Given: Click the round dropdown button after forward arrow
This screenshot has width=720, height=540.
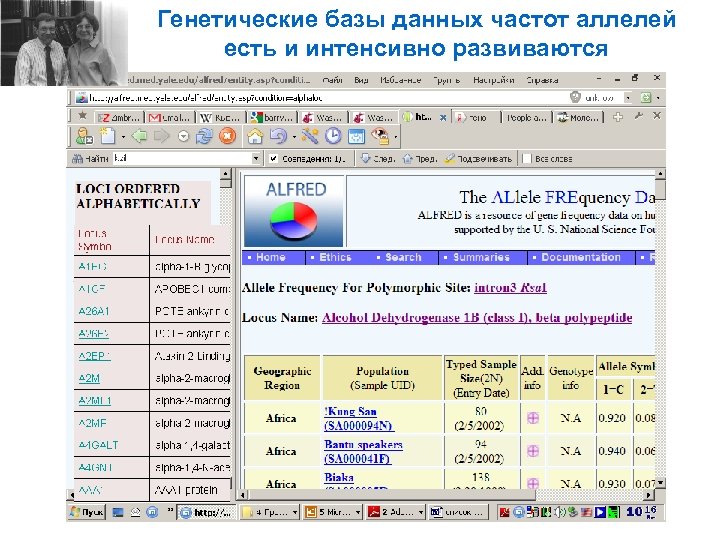Looking at the screenshot, I should pos(183,137).
